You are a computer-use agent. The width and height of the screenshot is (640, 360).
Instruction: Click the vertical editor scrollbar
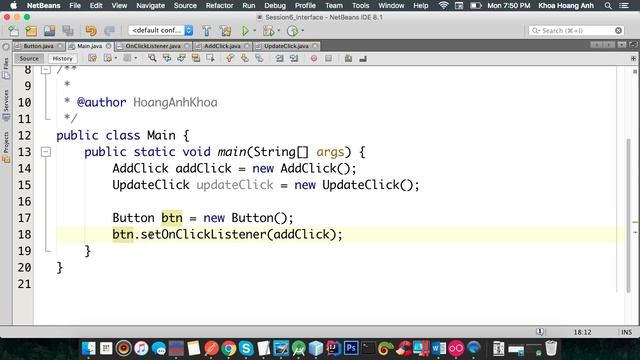click(x=628, y=215)
